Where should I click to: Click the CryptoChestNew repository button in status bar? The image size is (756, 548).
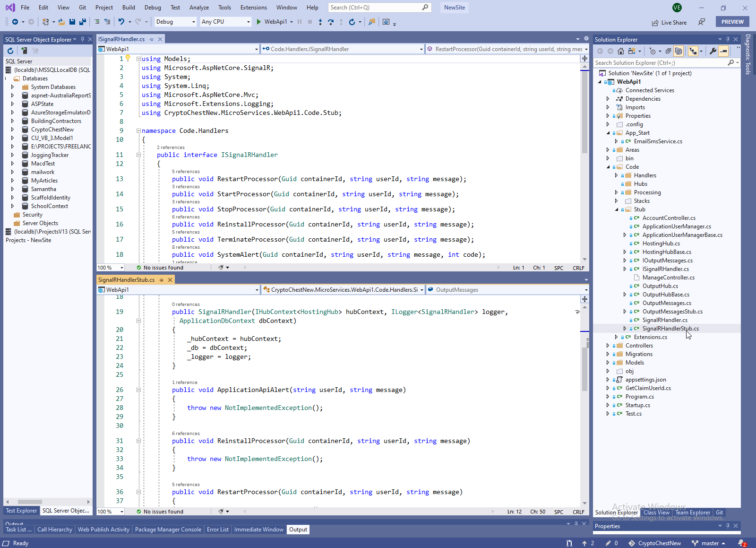pyautogui.click(x=655, y=543)
